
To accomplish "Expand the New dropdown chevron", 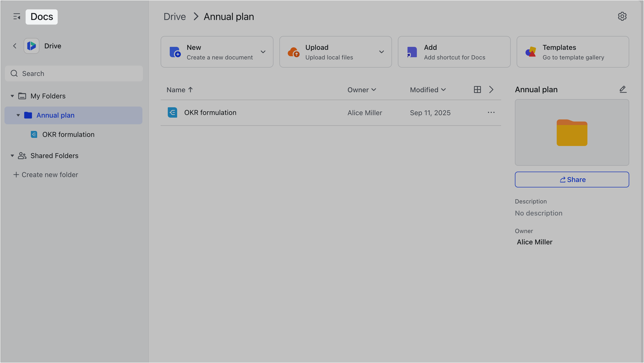I will [x=263, y=52].
